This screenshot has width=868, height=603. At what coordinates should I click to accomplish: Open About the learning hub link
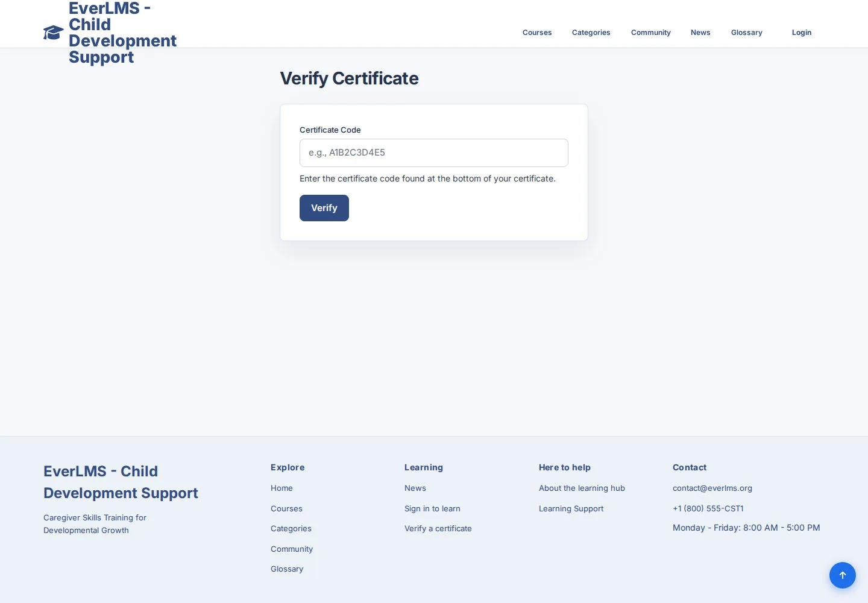pos(582,488)
